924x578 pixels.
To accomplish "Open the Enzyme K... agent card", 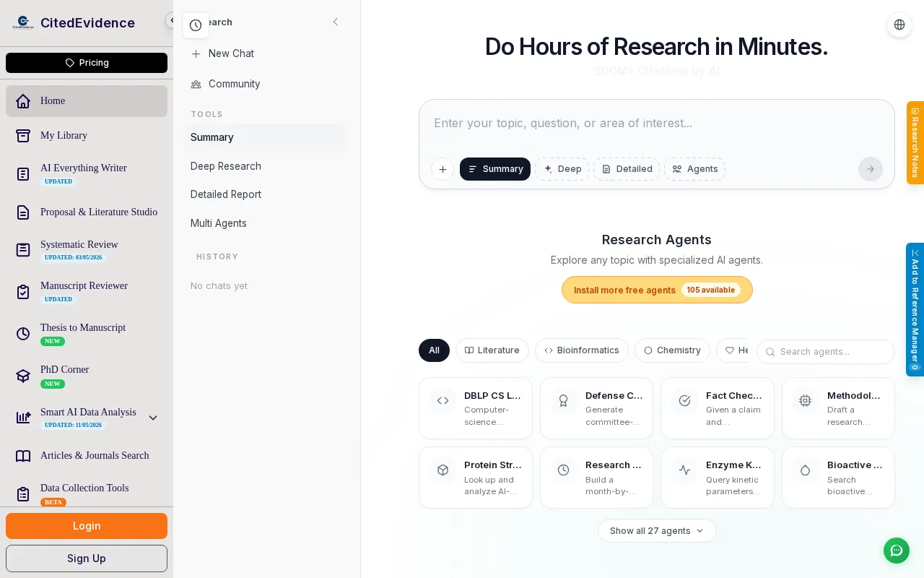I will tap(718, 478).
